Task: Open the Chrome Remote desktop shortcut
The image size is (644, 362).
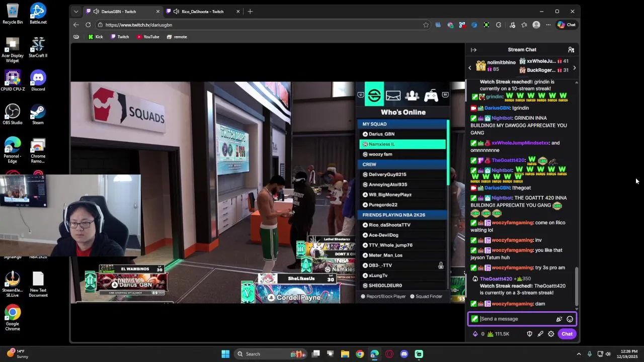Action: tap(38, 150)
